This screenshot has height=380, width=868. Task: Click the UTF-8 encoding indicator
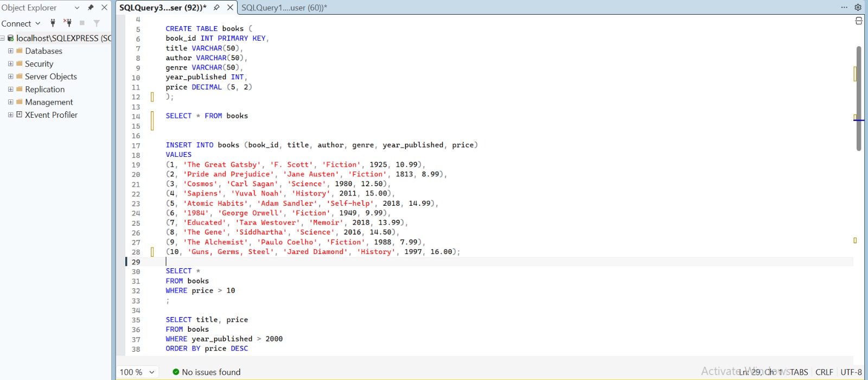tap(851, 372)
